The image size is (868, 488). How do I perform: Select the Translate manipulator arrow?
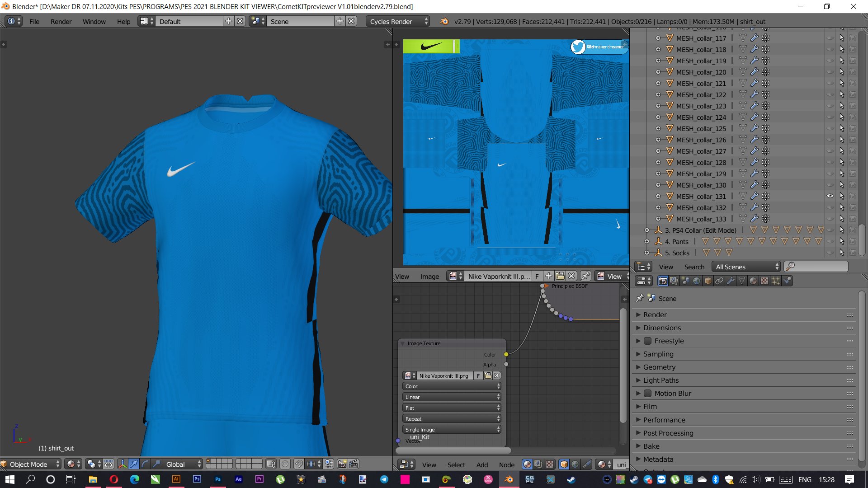click(x=134, y=464)
